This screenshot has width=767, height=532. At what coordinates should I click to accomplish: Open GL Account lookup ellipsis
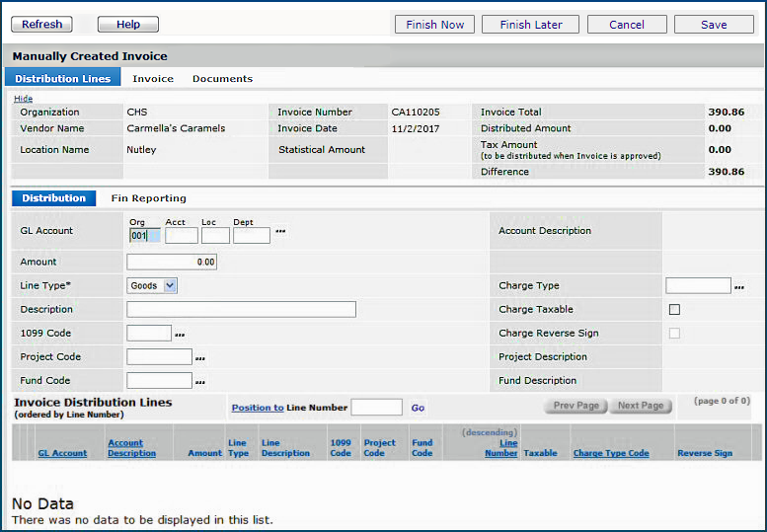(280, 232)
